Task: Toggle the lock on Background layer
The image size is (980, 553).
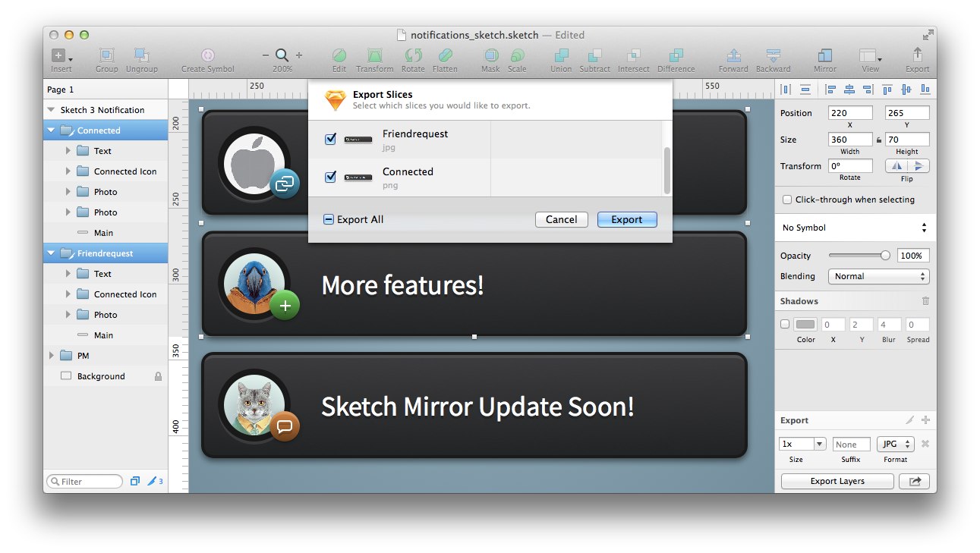Action: pyautogui.click(x=158, y=376)
